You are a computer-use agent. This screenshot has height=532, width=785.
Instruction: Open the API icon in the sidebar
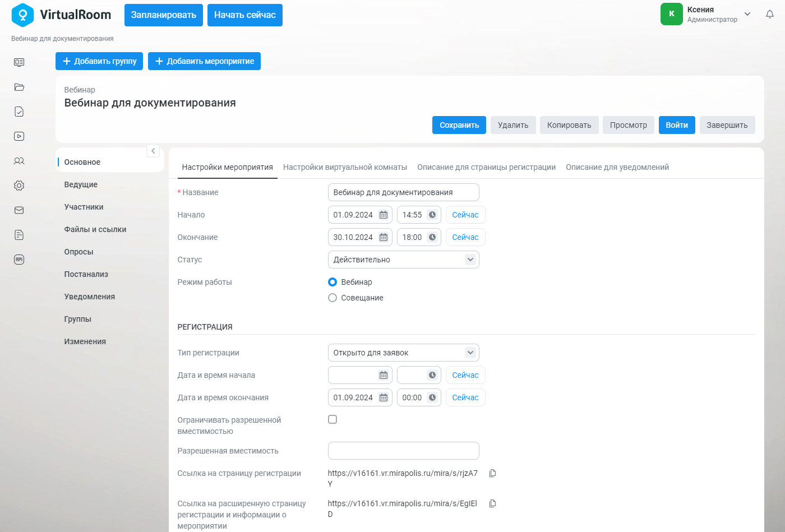(x=19, y=260)
